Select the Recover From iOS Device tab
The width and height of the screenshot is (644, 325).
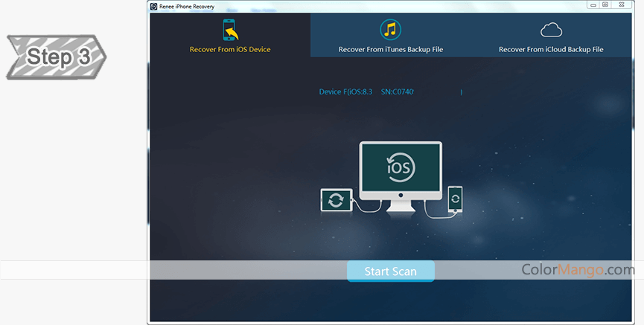pos(229,49)
